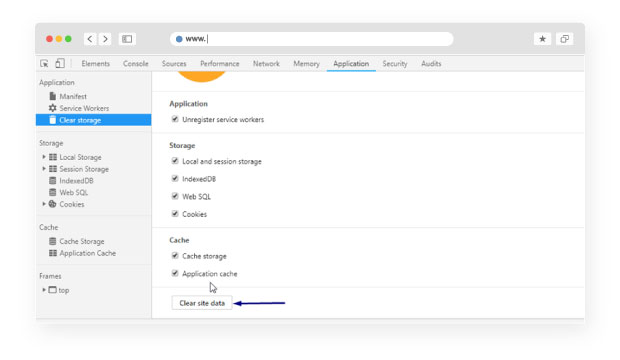Viewport: 620px width, 360px height.
Task: Toggle the browser sidebar panel icon
Action: pyautogui.click(x=127, y=39)
